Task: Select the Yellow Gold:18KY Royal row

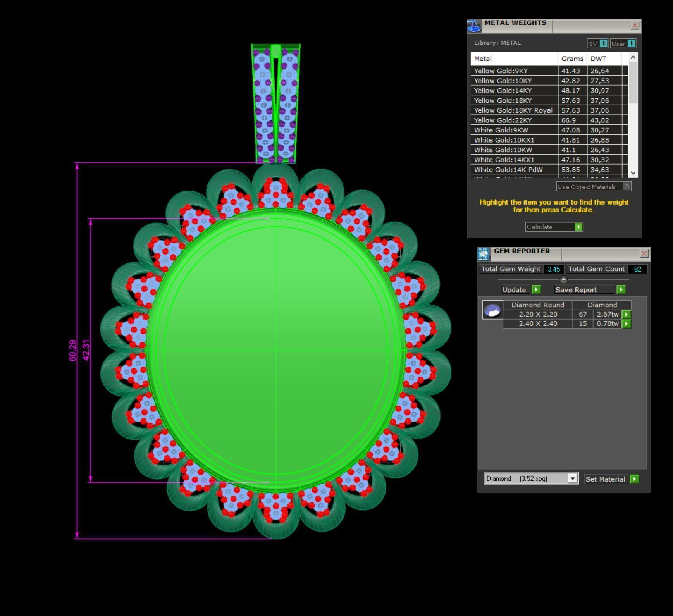Action: tap(549, 110)
